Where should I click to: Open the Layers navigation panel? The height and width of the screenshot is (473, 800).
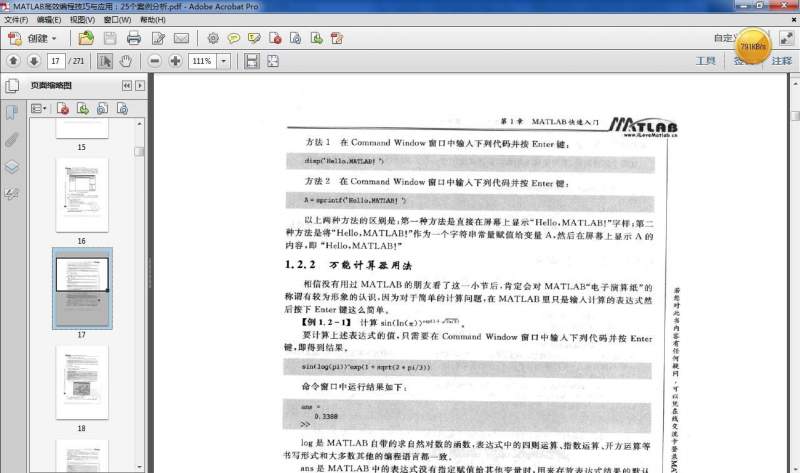[12, 167]
